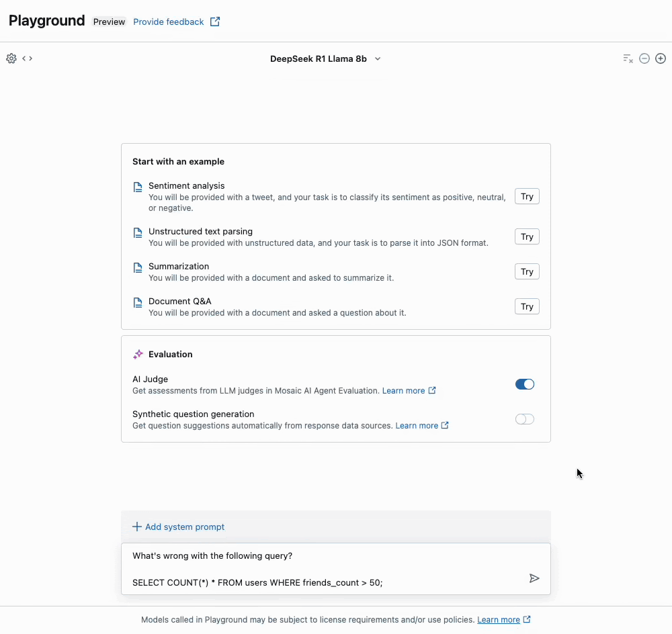Remove endpoint with the minus circle icon
672x634 pixels.
pyautogui.click(x=644, y=58)
